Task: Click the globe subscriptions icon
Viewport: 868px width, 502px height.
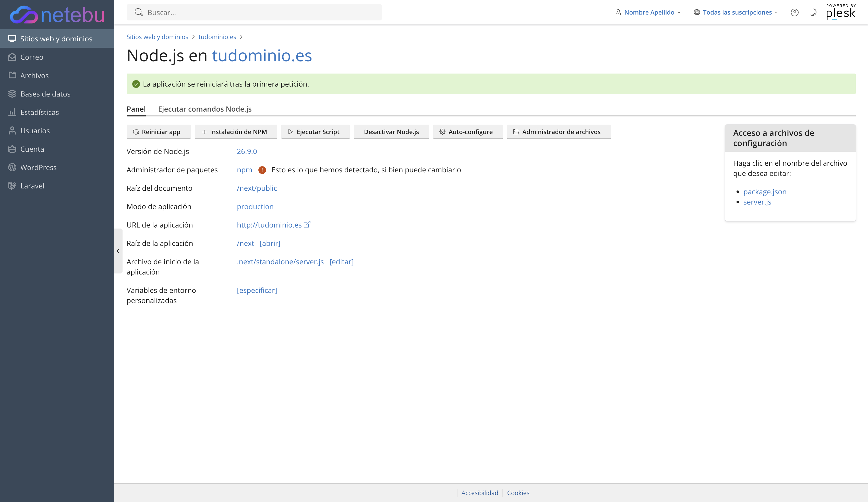Action: [697, 13]
